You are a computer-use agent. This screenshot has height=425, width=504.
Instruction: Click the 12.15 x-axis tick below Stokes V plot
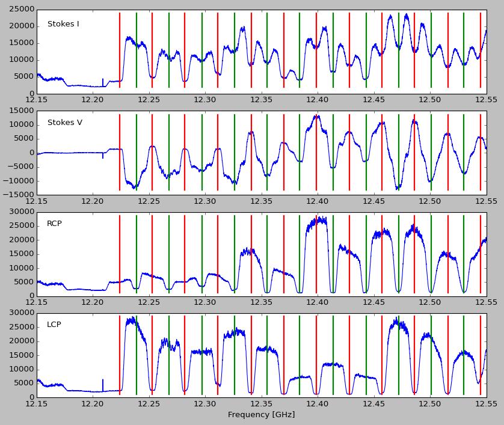(37, 201)
